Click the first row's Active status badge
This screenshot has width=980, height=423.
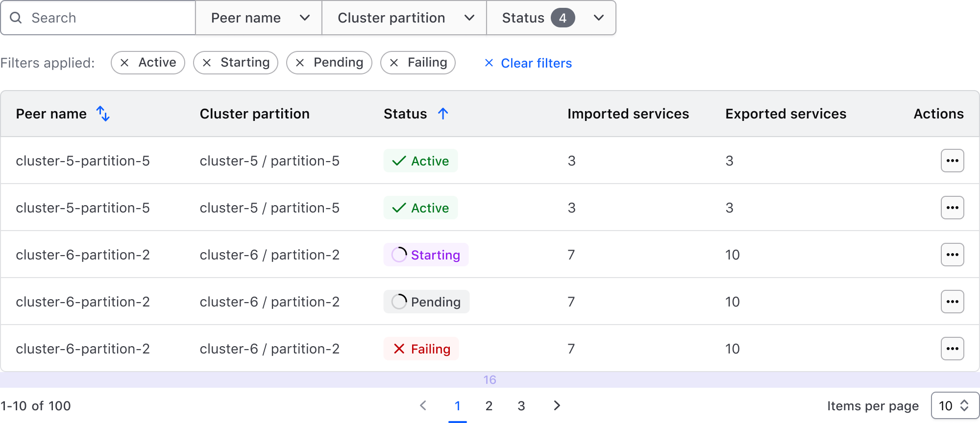(x=420, y=161)
